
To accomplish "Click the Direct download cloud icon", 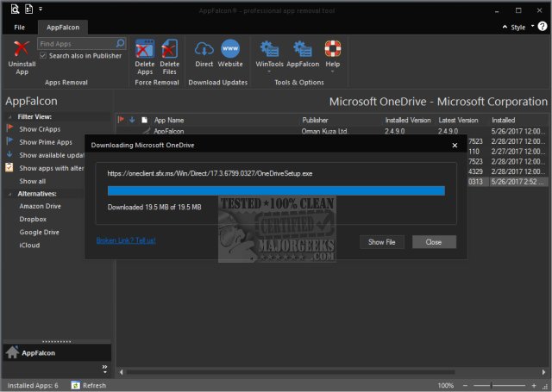I will pos(204,48).
